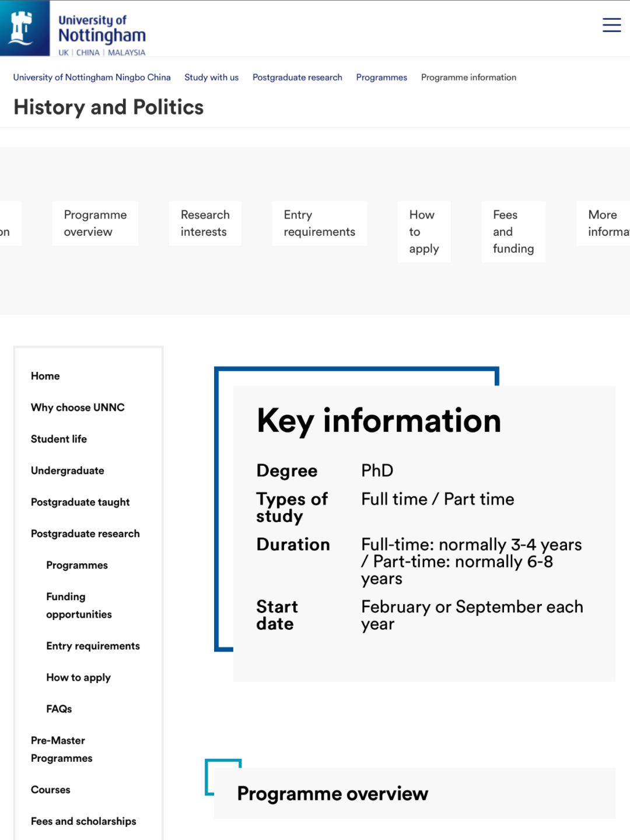The height and width of the screenshot is (840, 630).
Task: Go to the Study with us breadcrumb
Action: 211,77
